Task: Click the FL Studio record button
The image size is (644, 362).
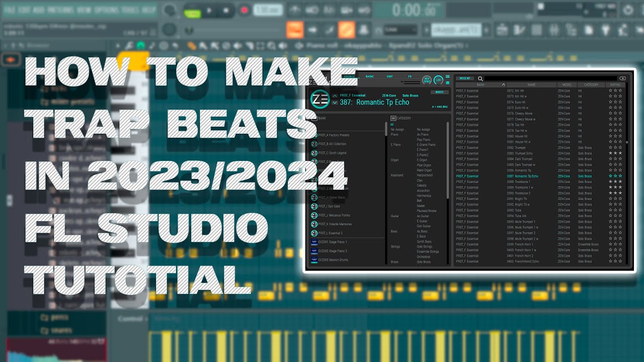Action: [x=244, y=10]
